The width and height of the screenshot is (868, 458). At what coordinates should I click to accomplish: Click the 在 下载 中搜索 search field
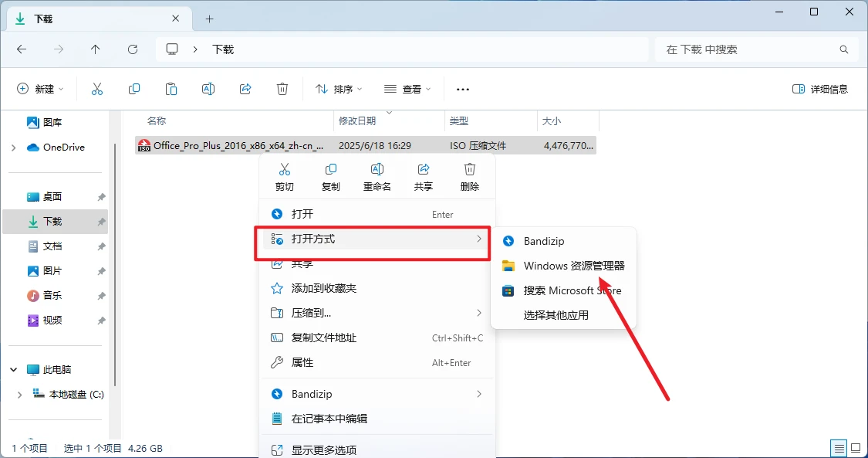tap(755, 49)
